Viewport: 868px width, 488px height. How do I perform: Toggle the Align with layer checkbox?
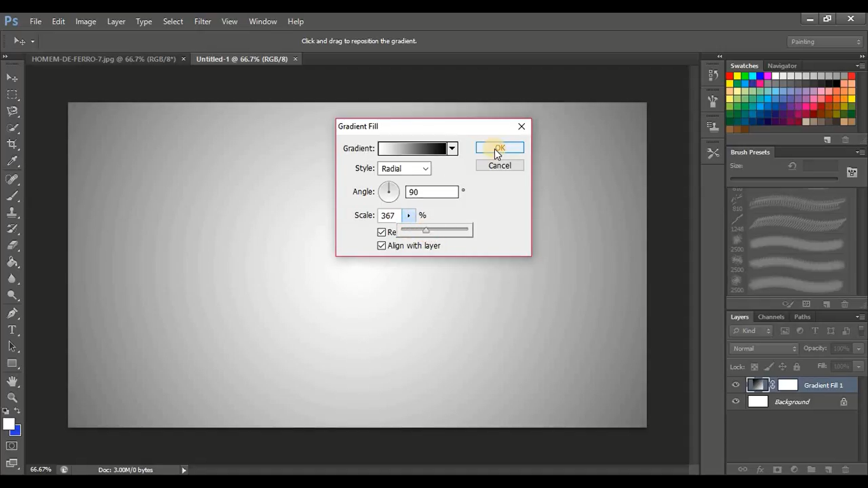coord(381,245)
